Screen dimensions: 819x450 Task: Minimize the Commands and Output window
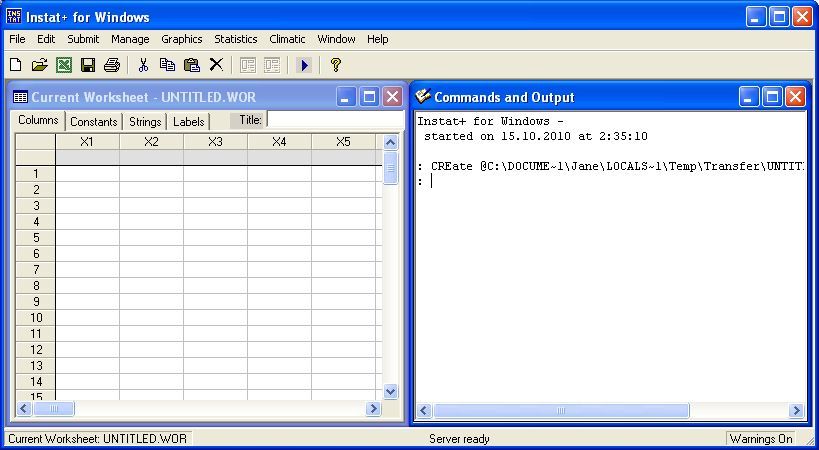tap(748, 97)
